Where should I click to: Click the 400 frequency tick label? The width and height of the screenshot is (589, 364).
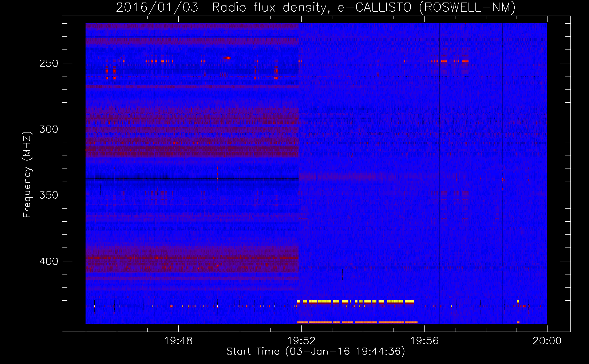(49, 261)
